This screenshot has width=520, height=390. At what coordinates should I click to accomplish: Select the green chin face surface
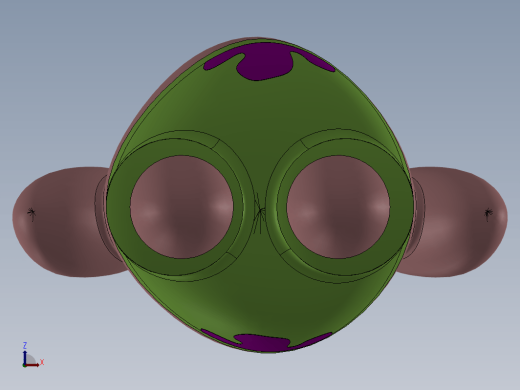(x=260, y=307)
